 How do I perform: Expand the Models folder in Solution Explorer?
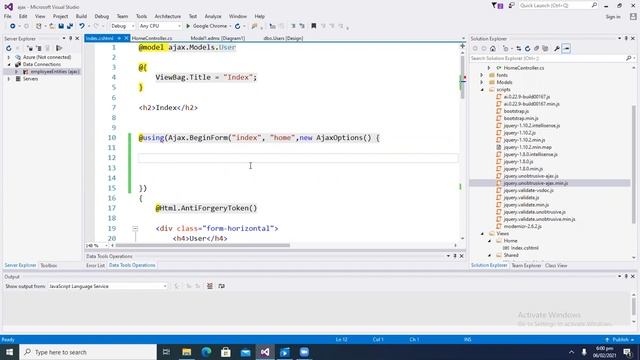[482, 82]
